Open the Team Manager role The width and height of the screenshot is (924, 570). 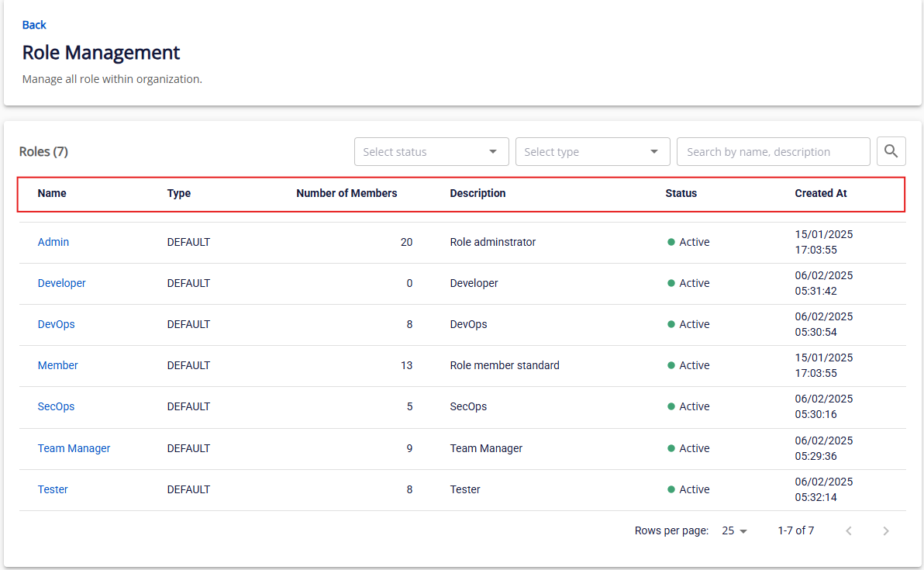click(x=74, y=448)
